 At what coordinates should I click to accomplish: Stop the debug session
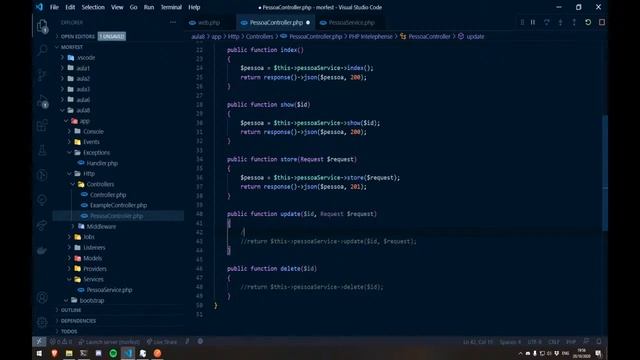(x=602, y=22)
